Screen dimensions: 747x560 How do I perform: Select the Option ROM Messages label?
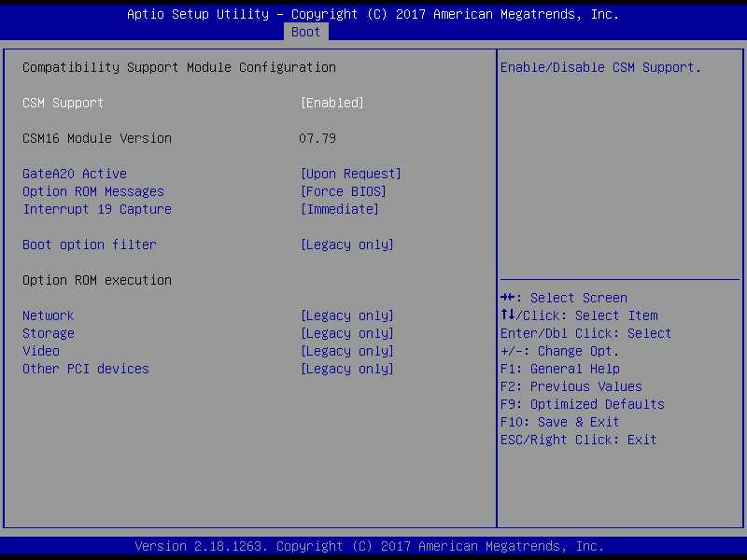click(x=93, y=191)
